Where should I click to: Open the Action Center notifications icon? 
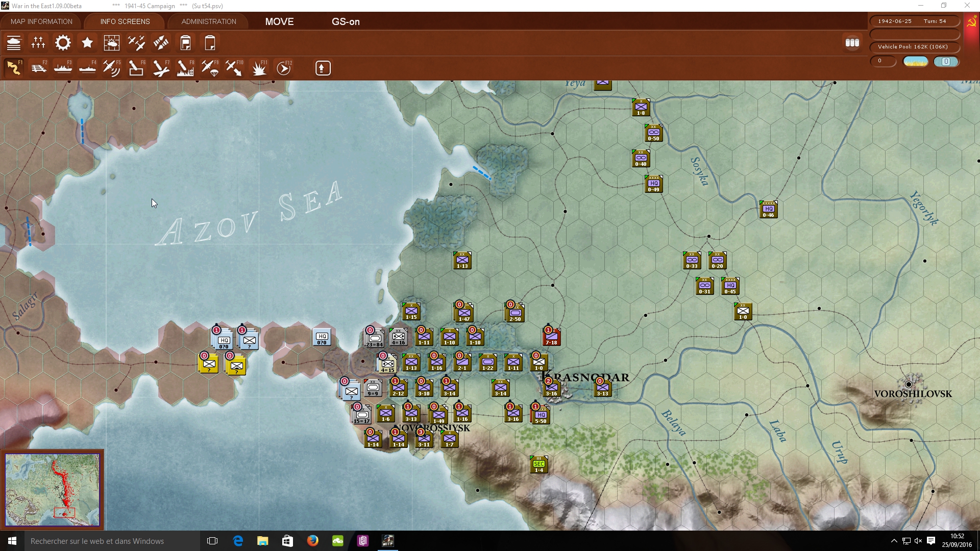point(931,541)
